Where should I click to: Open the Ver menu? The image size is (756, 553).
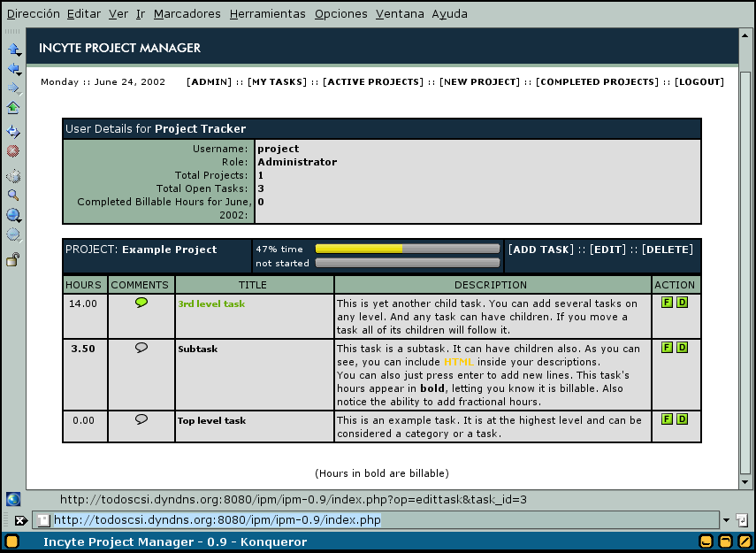point(118,13)
